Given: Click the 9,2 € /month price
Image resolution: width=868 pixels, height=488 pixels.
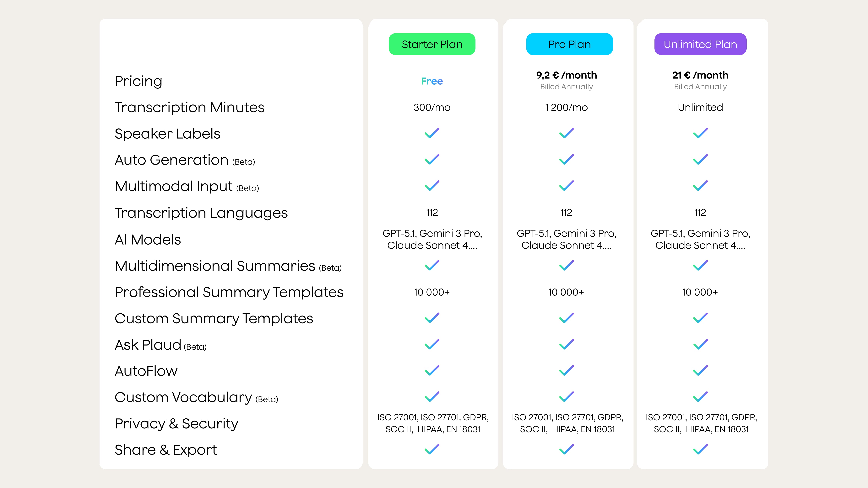Looking at the screenshot, I should click(x=567, y=75).
